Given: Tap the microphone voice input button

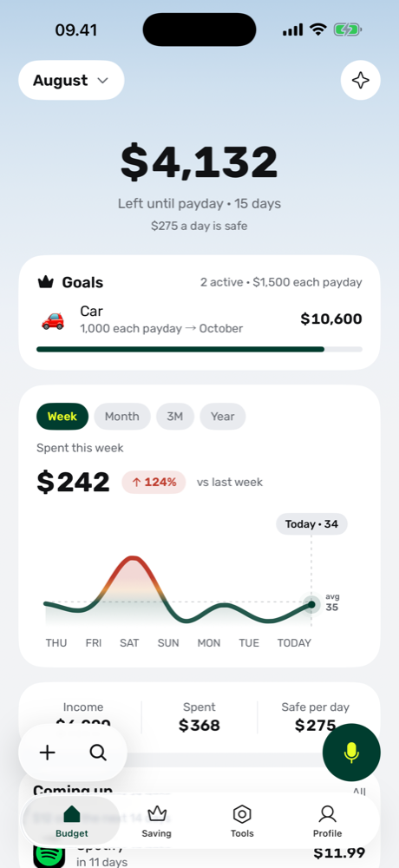Looking at the screenshot, I should [x=351, y=753].
